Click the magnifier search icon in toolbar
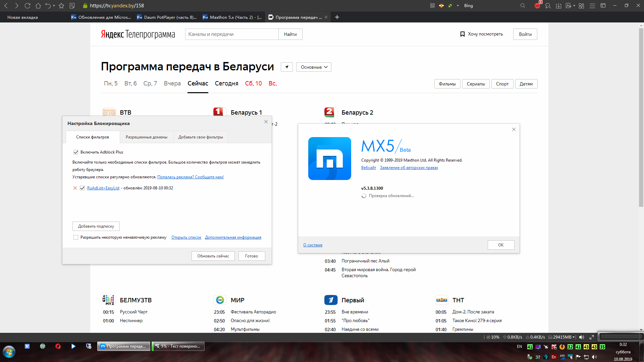 click(x=523, y=6)
